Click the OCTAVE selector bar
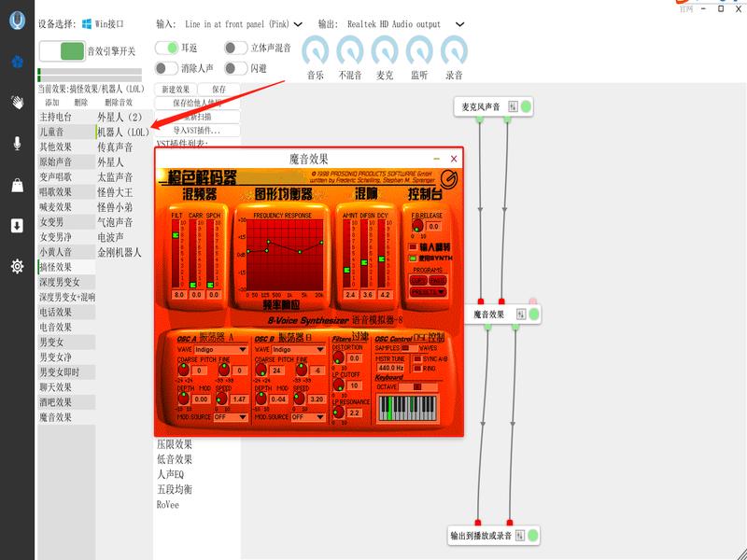747x560 pixels. pos(417,386)
